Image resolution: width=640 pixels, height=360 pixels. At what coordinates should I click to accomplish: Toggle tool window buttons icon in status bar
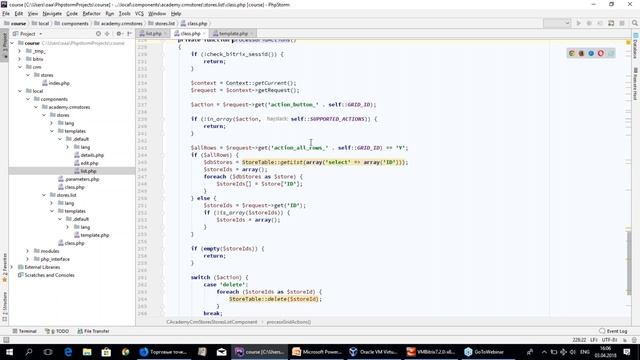tap(6, 340)
